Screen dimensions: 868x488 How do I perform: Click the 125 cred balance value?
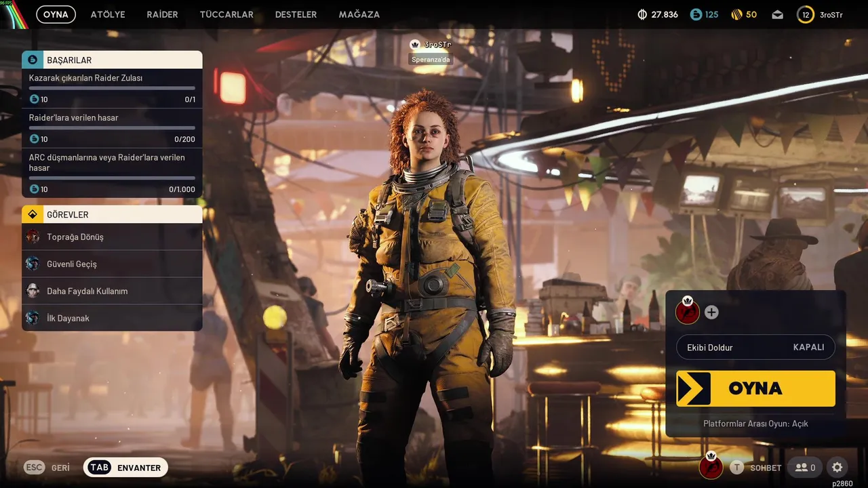pos(711,14)
